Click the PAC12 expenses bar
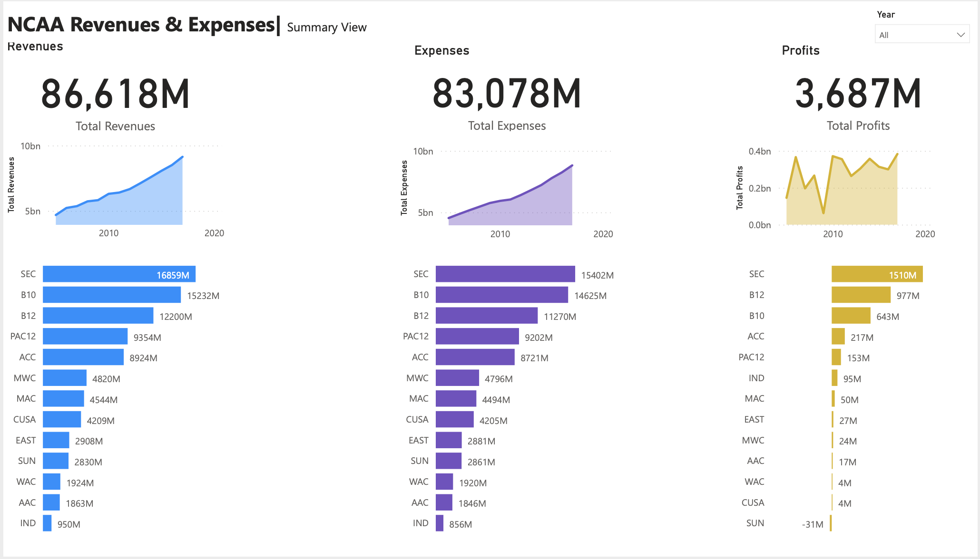The height and width of the screenshot is (559, 980). (476, 337)
